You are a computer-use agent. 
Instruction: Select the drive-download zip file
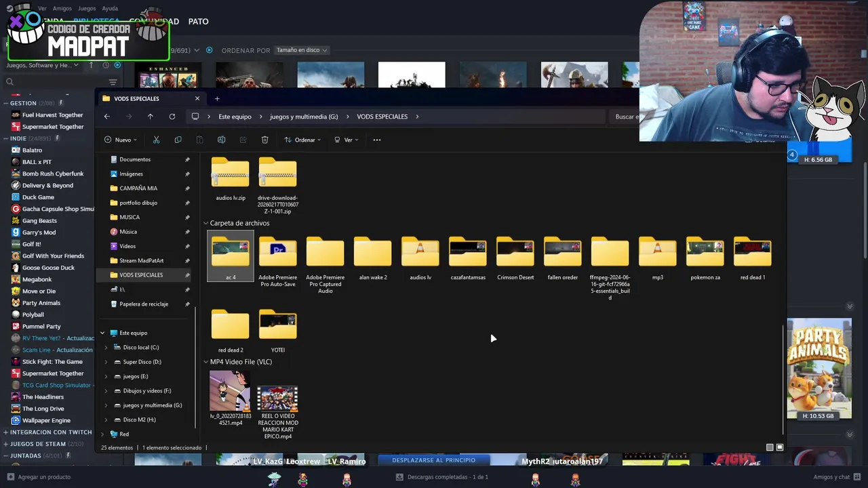278,186
